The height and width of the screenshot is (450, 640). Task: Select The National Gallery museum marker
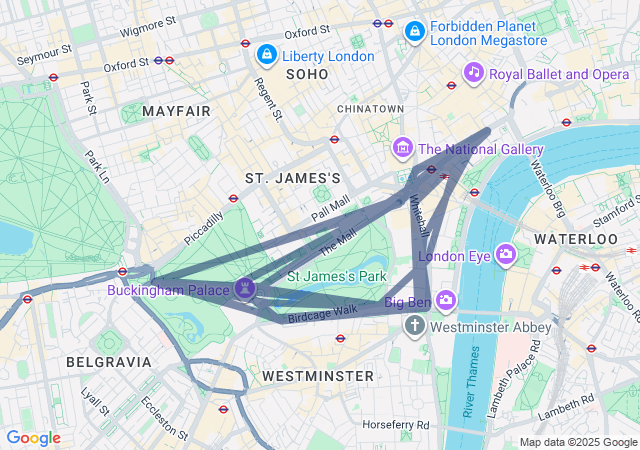point(403,148)
